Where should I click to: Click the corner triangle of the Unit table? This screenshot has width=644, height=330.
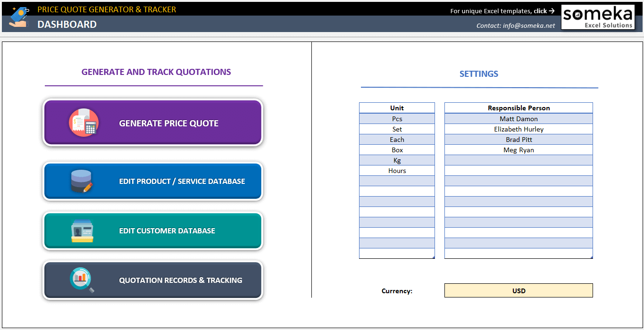pyautogui.click(x=433, y=256)
